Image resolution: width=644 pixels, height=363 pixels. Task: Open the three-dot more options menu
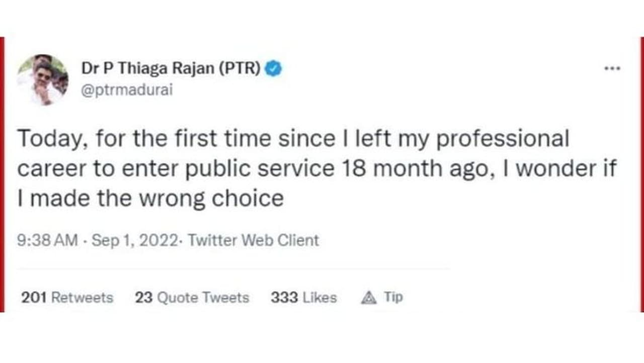[612, 69]
